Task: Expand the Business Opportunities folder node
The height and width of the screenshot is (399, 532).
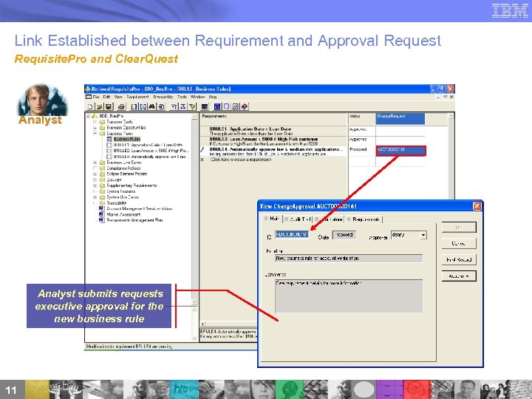Action: (x=95, y=128)
